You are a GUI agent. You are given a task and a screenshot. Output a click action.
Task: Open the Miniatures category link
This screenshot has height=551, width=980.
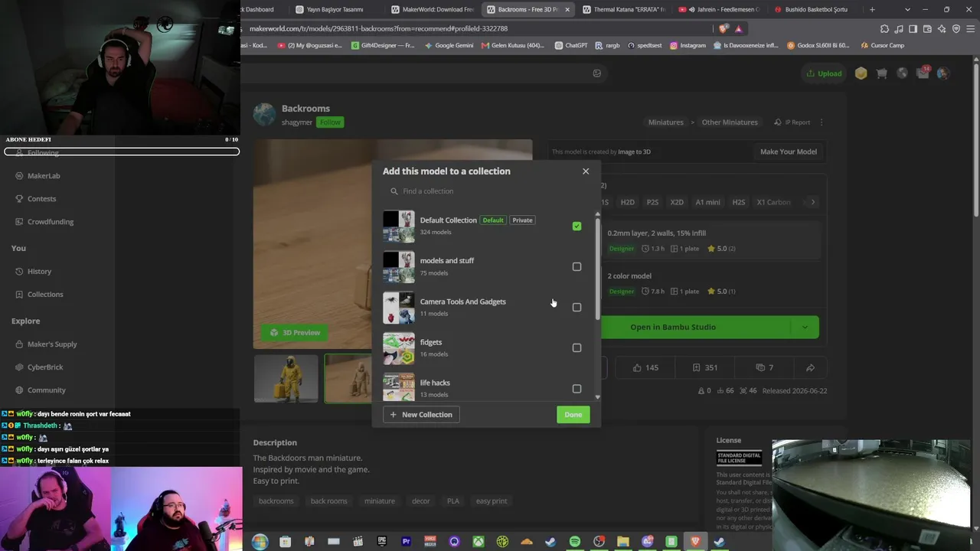(x=665, y=122)
